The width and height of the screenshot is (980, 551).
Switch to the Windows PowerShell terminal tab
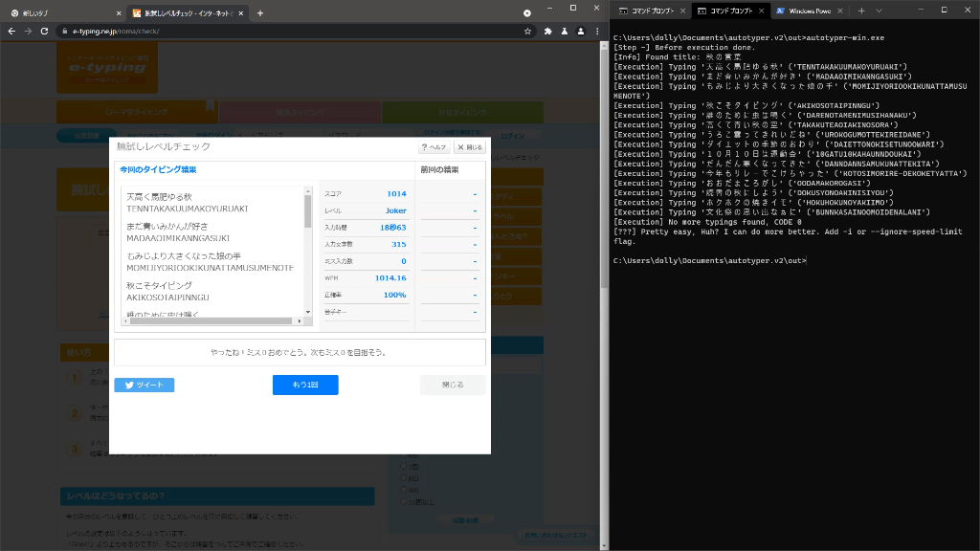[x=804, y=11]
